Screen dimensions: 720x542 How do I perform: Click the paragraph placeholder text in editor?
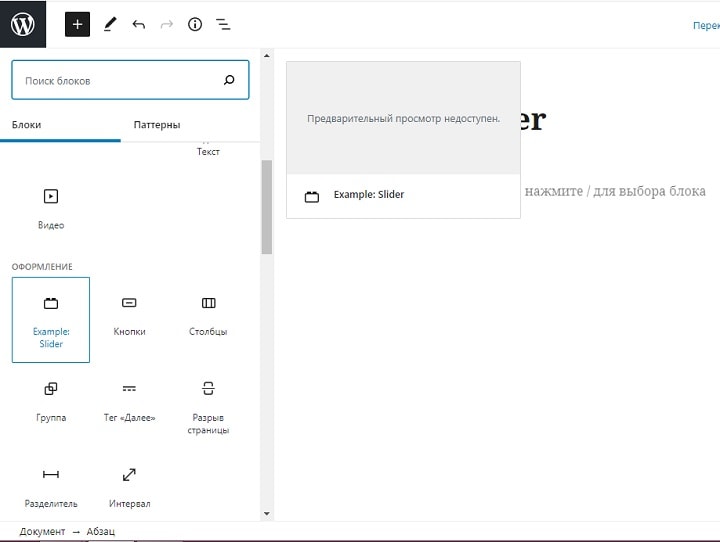615,191
